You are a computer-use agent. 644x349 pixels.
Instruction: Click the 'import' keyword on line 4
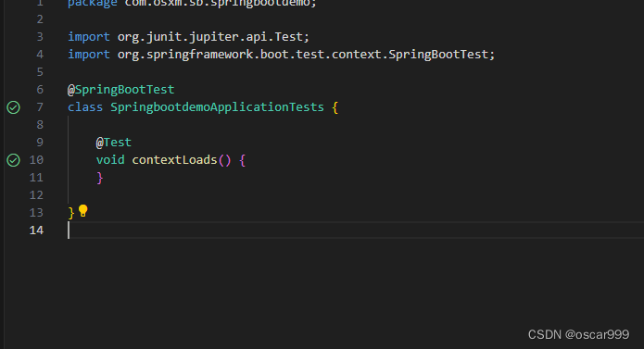(x=89, y=54)
